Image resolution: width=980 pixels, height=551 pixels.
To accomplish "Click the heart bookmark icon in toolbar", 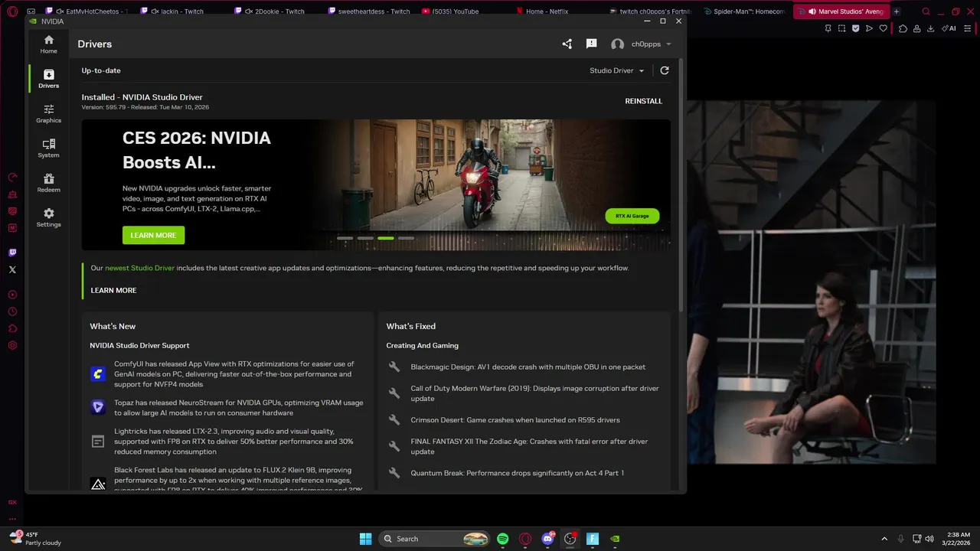I will [883, 28].
